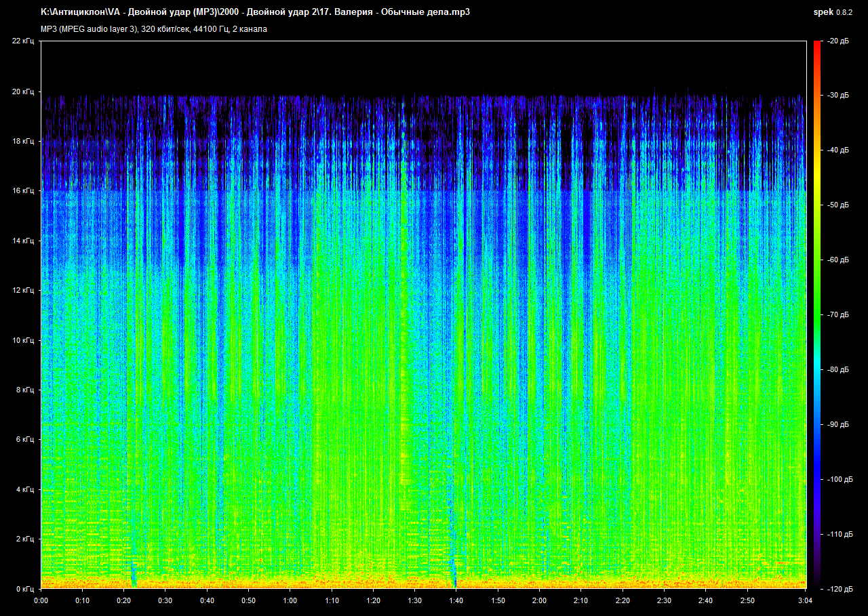This screenshot has height=616, width=868.
Task: Click the file path title text
Action: [255, 12]
